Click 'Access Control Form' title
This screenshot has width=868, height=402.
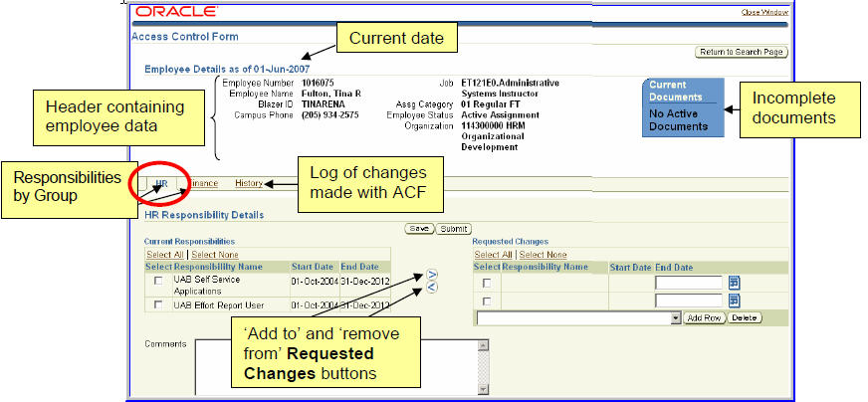point(185,37)
